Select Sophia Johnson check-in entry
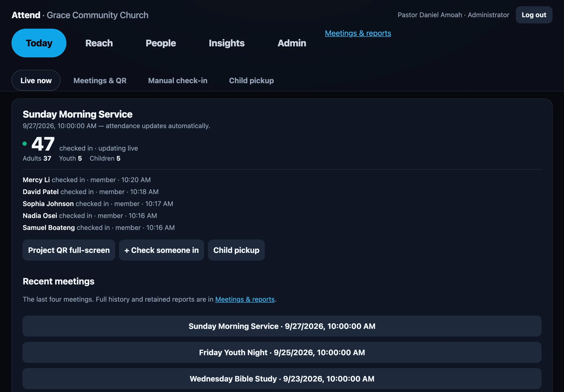This screenshot has width=564, height=392. [98, 204]
